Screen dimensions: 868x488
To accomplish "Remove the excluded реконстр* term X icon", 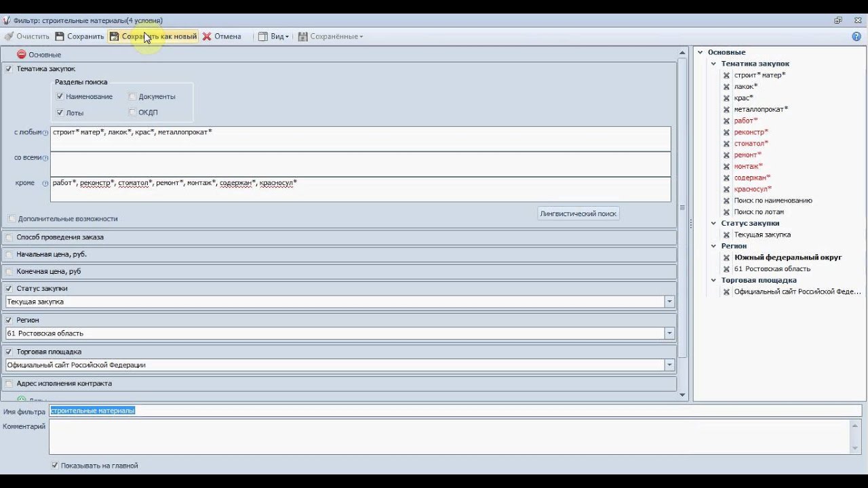I will pos(726,132).
